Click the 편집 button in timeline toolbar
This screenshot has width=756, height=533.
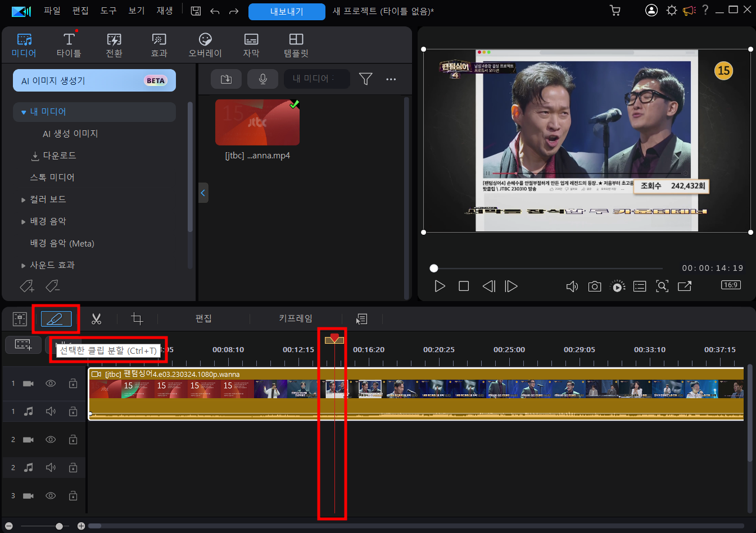(203, 318)
